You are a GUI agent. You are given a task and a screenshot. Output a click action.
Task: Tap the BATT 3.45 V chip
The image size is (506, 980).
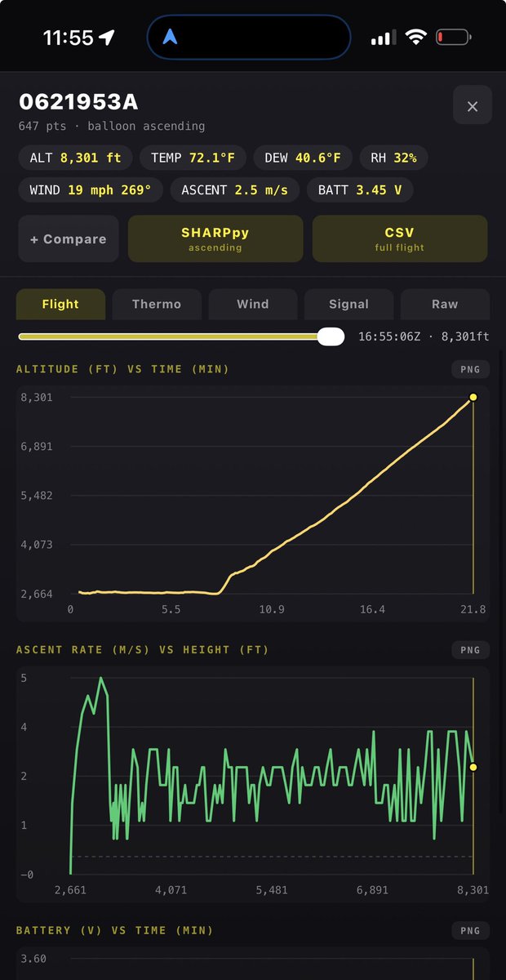[x=360, y=190]
